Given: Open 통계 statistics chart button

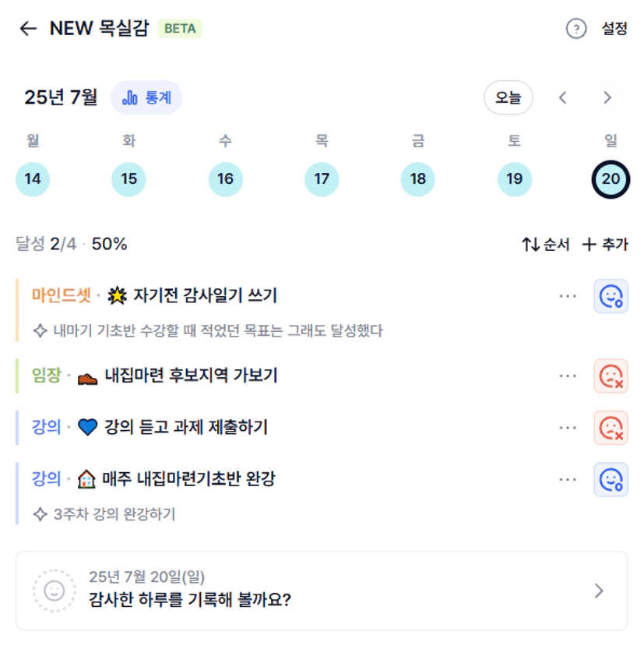Looking at the screenshot, I should (x=146, y=97).
